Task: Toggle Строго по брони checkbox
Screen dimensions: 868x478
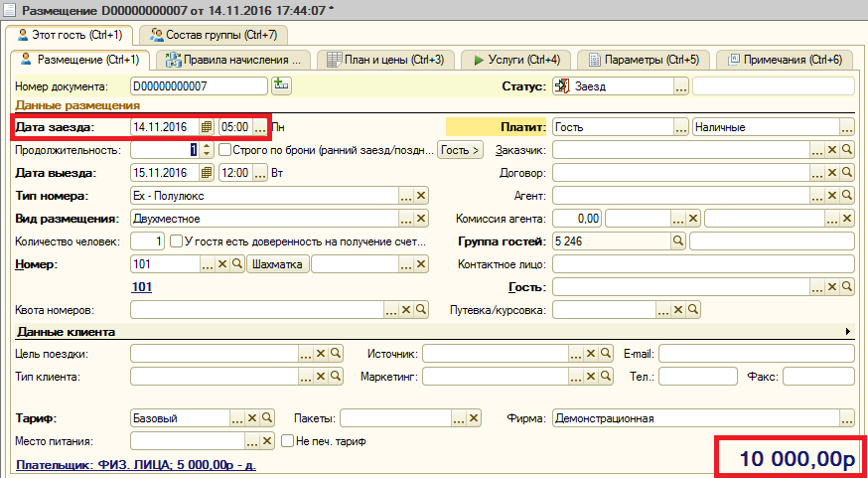Action: tap(224, 149)
